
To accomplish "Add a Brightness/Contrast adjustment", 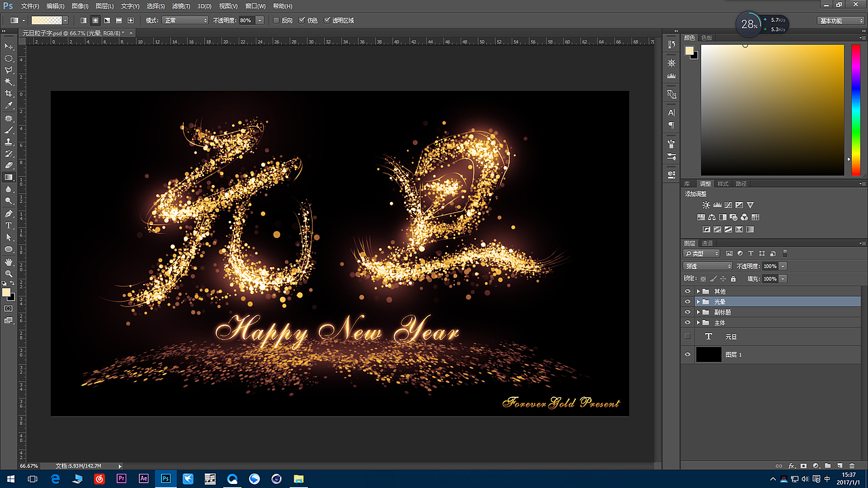I will click(x=706, y=205).
